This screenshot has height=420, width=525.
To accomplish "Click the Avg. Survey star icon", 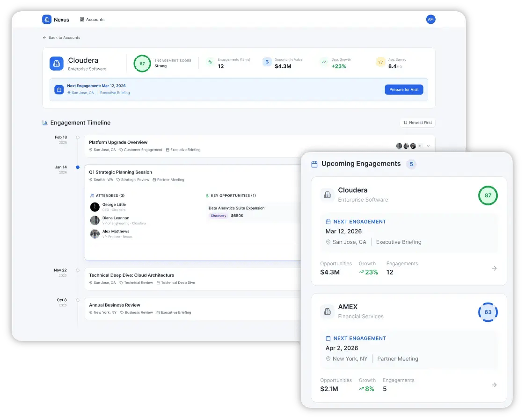I will (x=381, y=62).
